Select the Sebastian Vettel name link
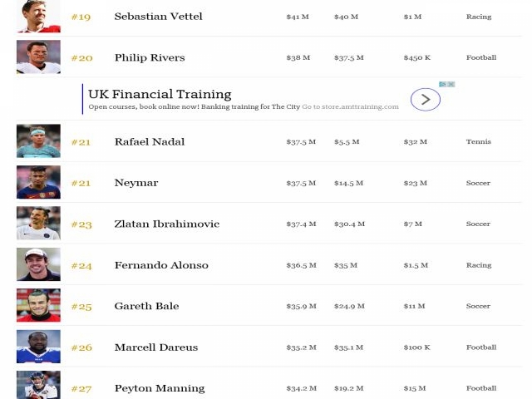Image resolution: width=532 pixels, height=399 pixels. point(159,17)
